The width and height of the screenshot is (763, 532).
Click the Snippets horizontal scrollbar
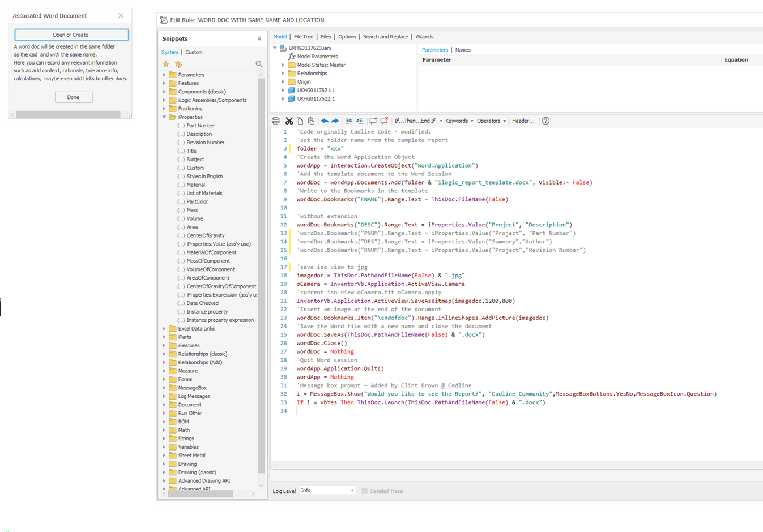(x=201, y=494)
